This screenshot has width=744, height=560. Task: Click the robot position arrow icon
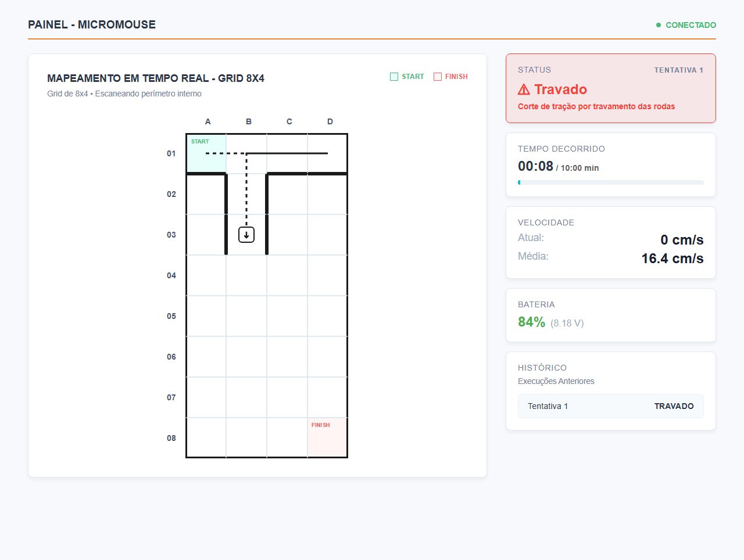point(246,235)
